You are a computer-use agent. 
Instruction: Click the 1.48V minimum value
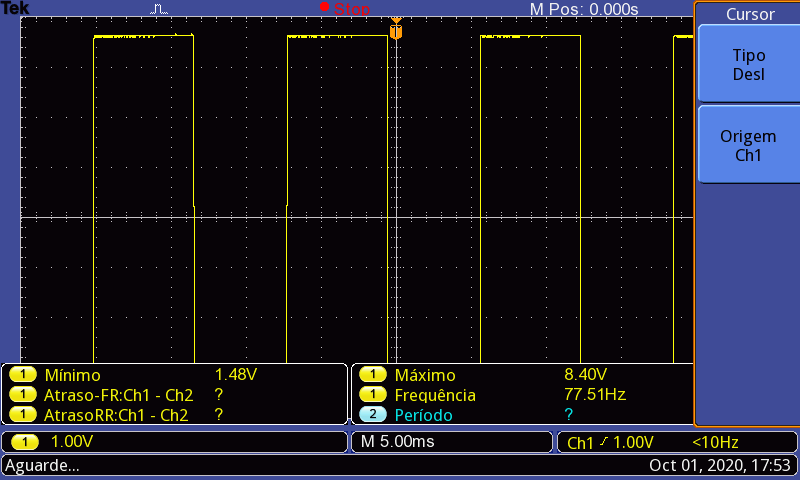coord(236,374)
